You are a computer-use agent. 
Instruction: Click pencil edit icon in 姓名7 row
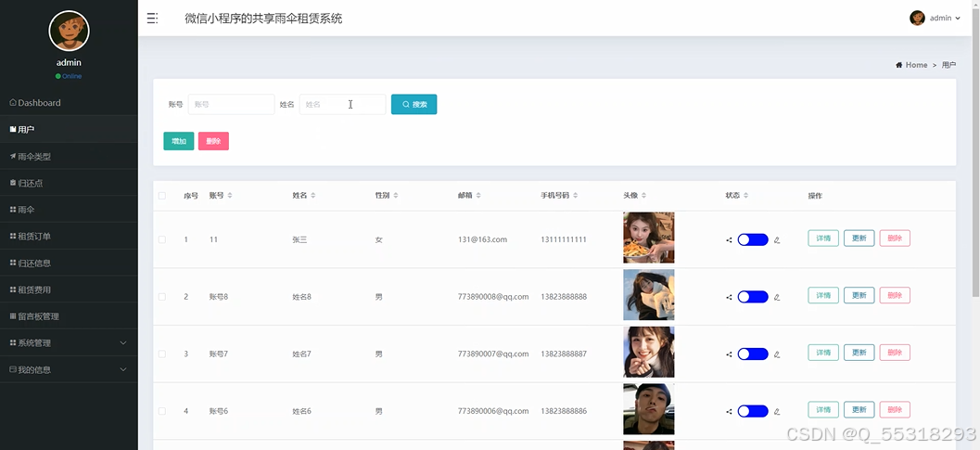pos(777,354)
